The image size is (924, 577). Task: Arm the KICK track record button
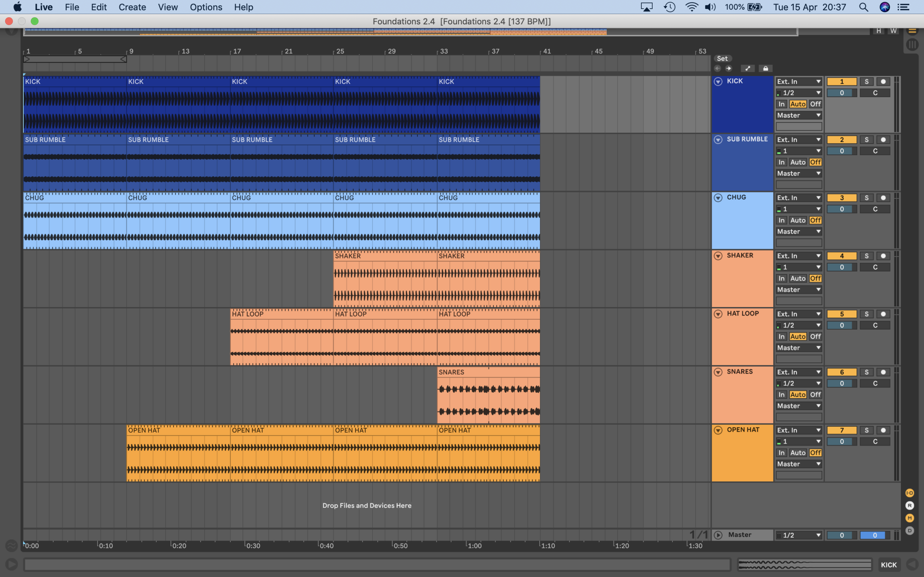[883, 82]
